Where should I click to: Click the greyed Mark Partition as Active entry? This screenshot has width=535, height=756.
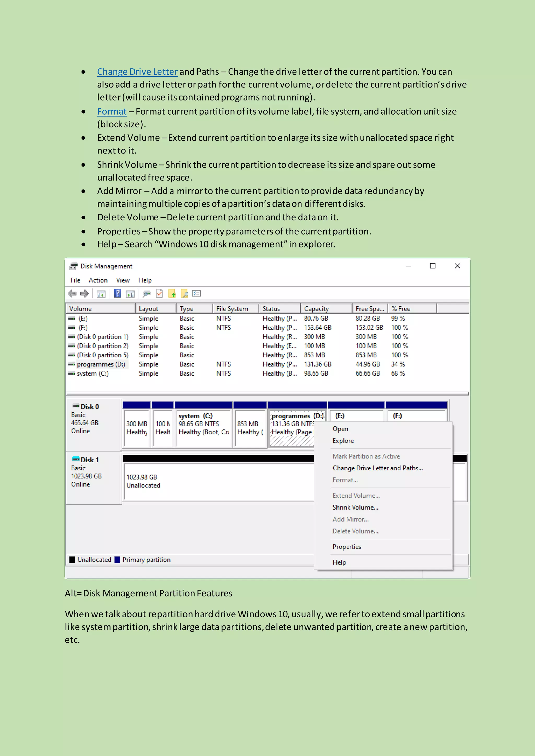tap(383, 456)
